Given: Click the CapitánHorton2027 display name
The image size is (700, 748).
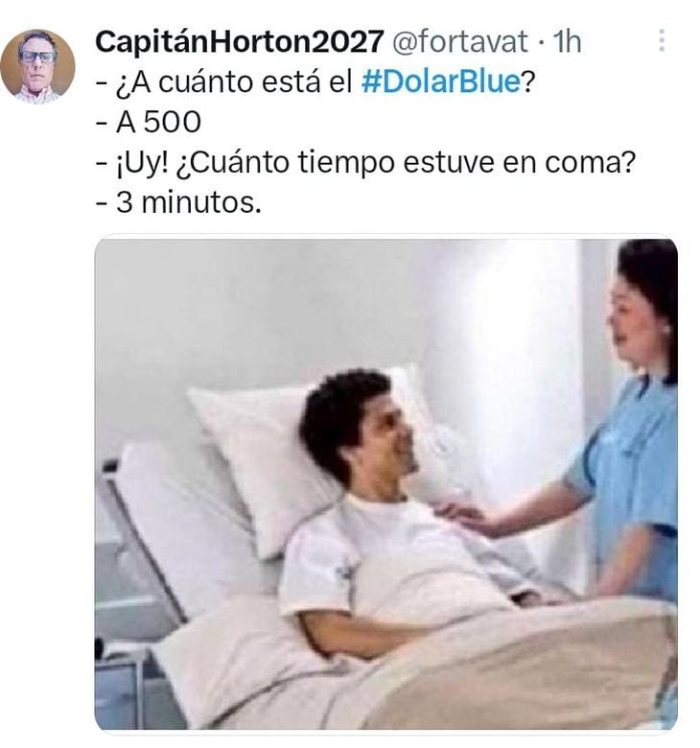Looking at the screenshot, I should pos(240,41).
